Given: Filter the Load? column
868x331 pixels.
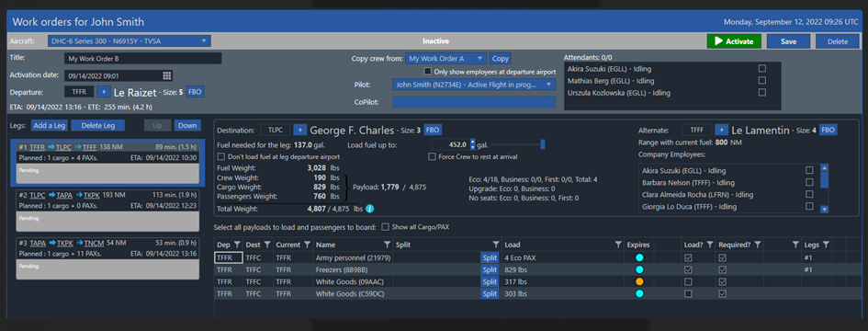Looking at the screenshot, I should [710, 245].
